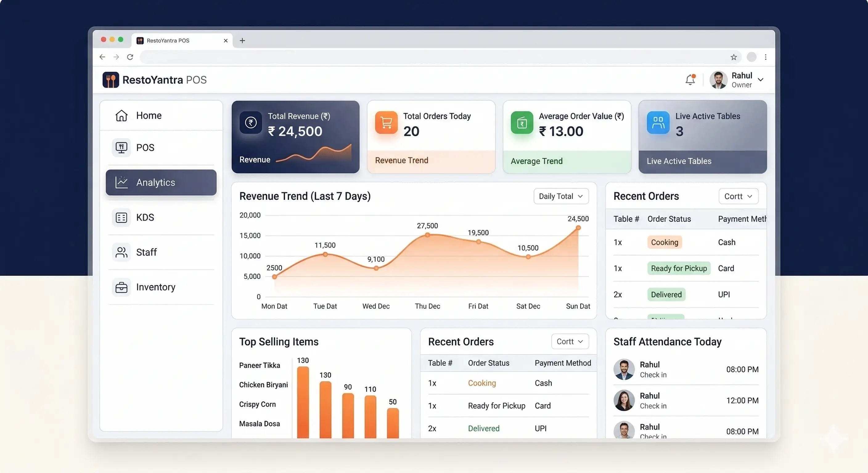
Task: Click the Revenue Trend label on Total Orders card
Action: pyautogui.click(x=401, y=160)
